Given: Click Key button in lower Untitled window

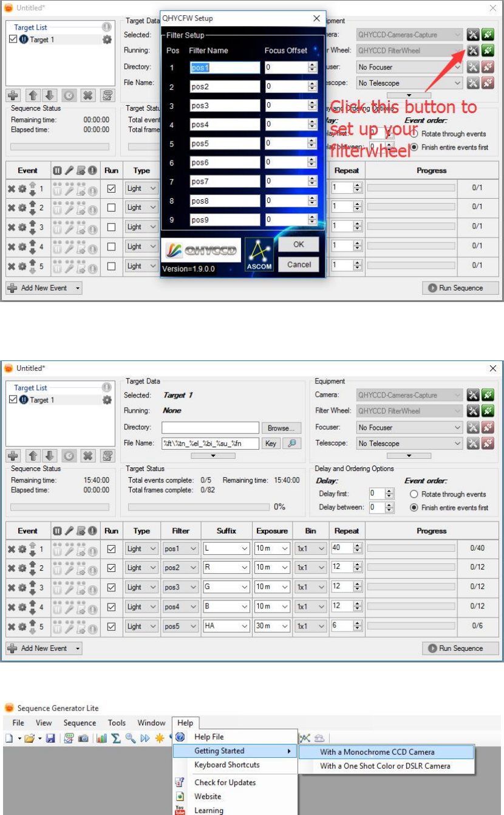Looking at the screenshot, I should coord(271,443).
